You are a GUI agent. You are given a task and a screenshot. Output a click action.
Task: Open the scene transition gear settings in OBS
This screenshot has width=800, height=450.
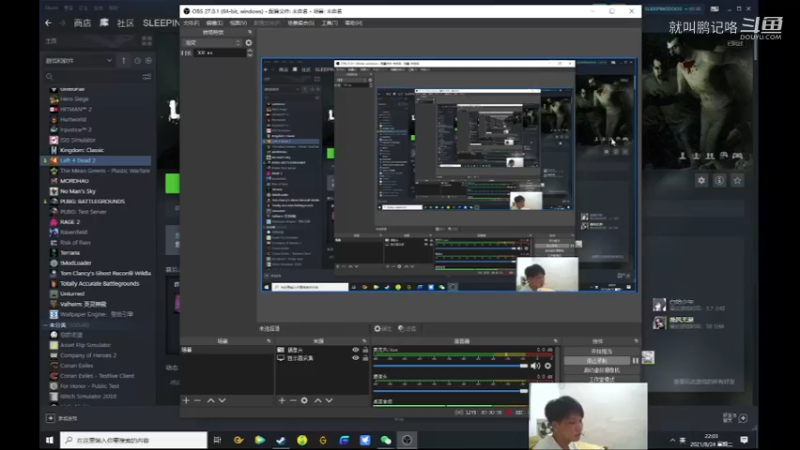[248, 43]
